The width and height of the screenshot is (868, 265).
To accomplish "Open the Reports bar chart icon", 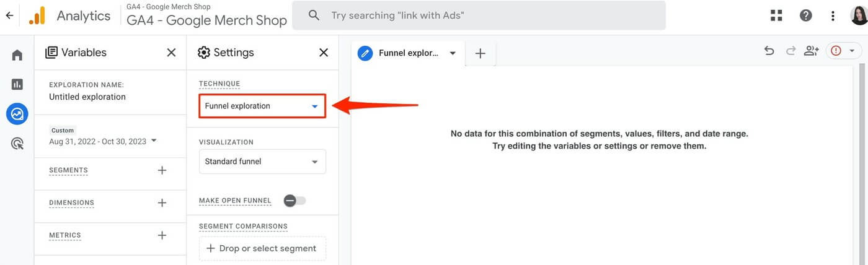I will click(17, 84).
